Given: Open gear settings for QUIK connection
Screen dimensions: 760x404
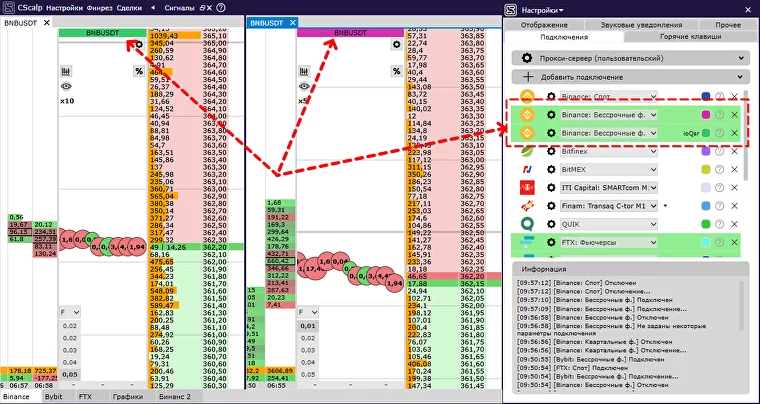Looking at the screenshot, I should tap(551, 224).
